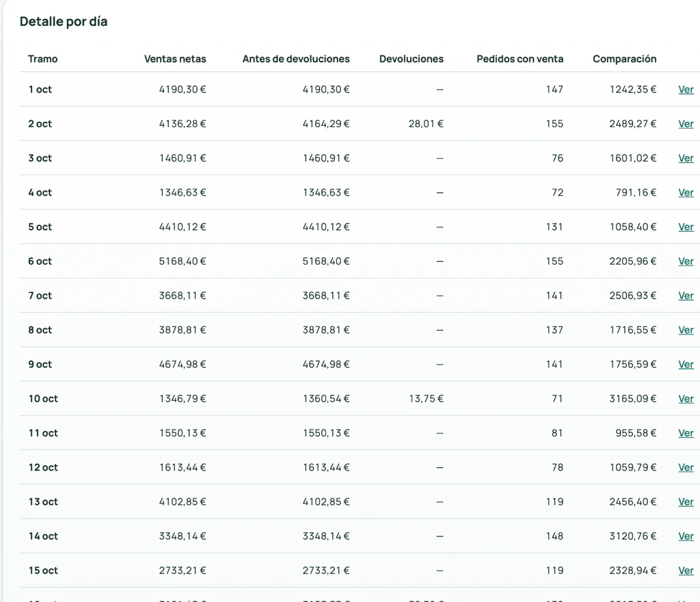
Task: Click net sales value 1346,79 €
Action: [x=183, y=399]
